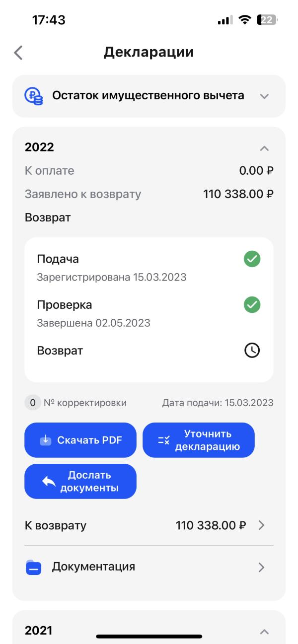298x644 pixels.
Task: Tap the Подача registration status row
Action: point(149,268)
